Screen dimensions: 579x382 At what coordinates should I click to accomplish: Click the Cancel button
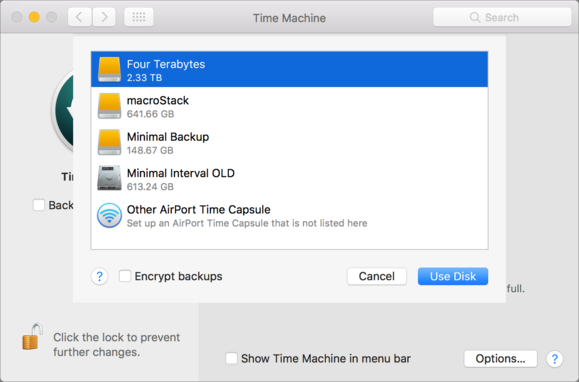tap(377, 276)
